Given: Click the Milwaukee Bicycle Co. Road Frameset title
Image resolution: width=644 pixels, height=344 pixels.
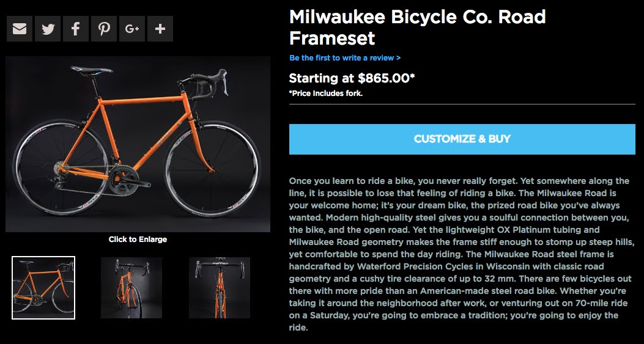Looking at the screenshot, I should (417, 27).
